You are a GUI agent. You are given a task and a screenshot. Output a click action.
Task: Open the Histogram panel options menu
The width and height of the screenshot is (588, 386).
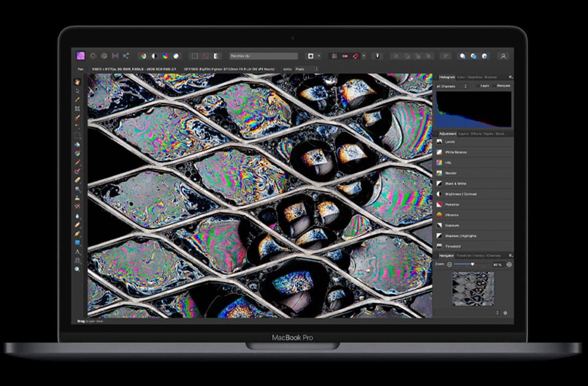click(x=510, y=77)
